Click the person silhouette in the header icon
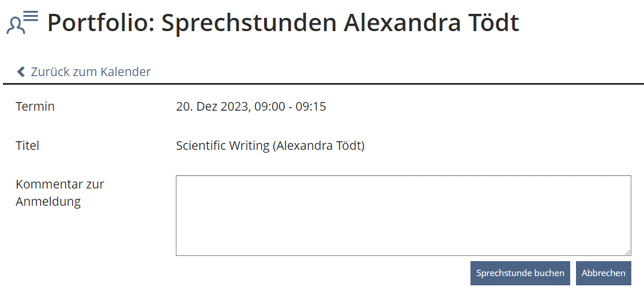644x298 pixels. tap(16, 26)
